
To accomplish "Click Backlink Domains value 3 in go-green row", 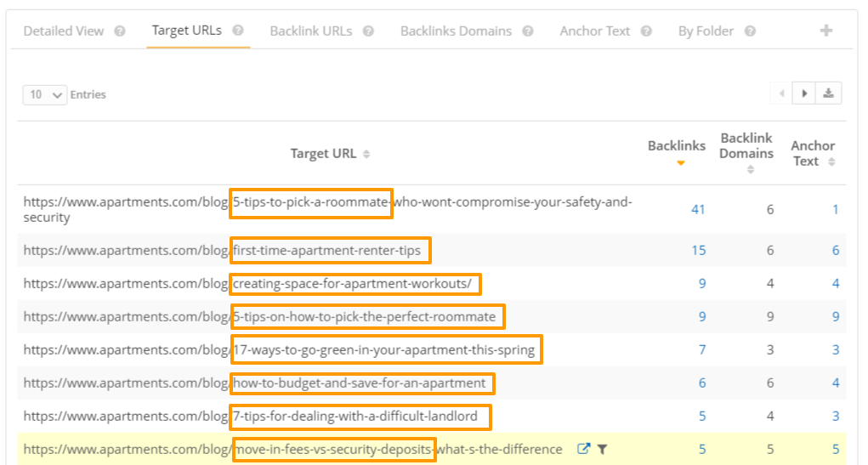I will tap(770, 350).
